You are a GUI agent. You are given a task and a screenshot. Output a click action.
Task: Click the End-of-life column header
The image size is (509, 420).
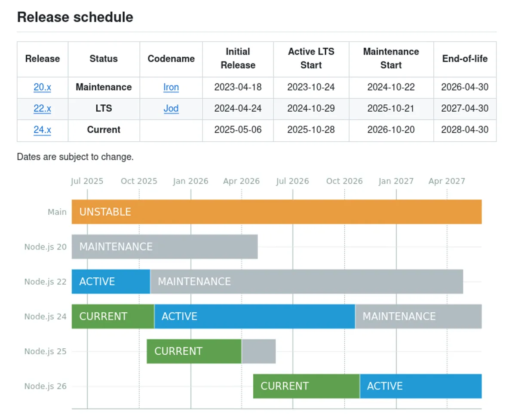465,59
